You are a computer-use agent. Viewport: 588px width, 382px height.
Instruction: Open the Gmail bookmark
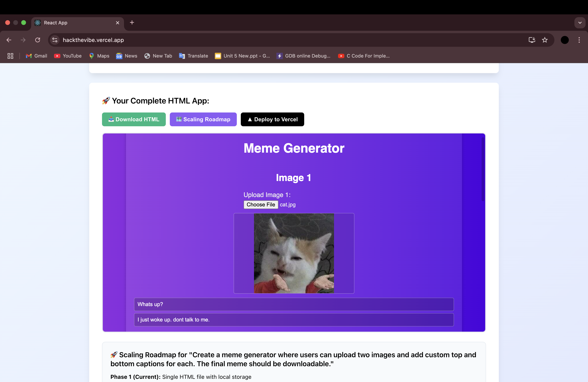tap(37, 56)
